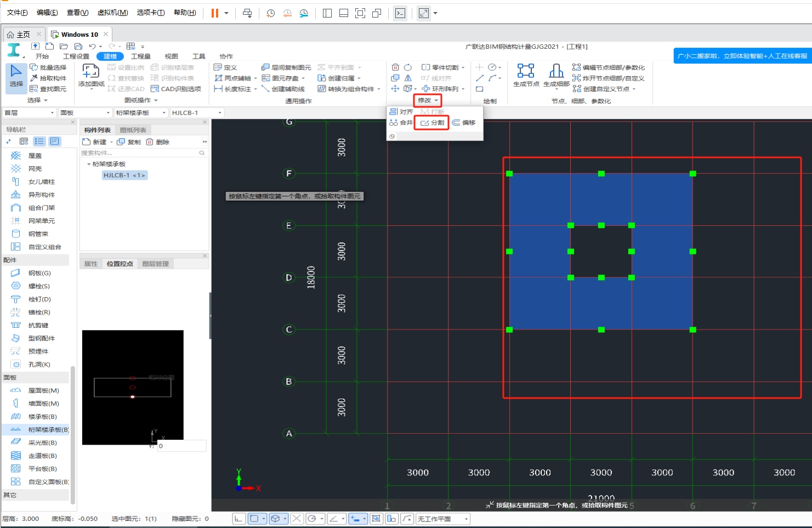Choose the 合并 merge command
The height and width of the screenshot is (528, 812).
(401, 123)
